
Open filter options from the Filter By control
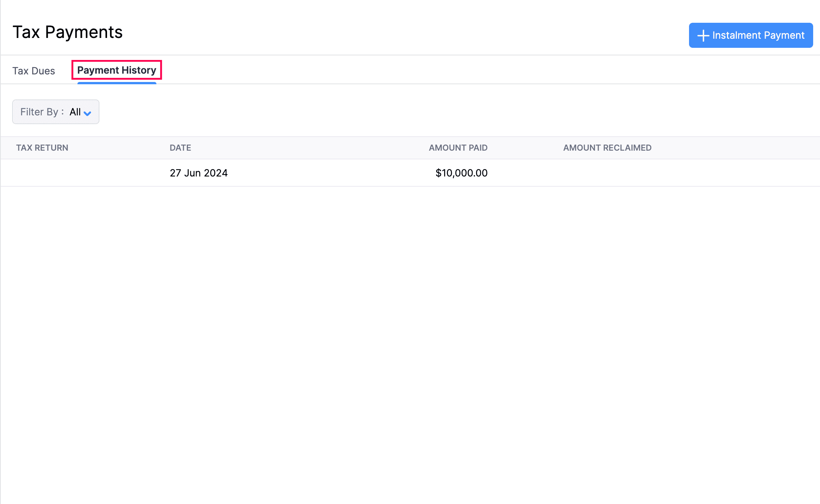tap(55, 112)
